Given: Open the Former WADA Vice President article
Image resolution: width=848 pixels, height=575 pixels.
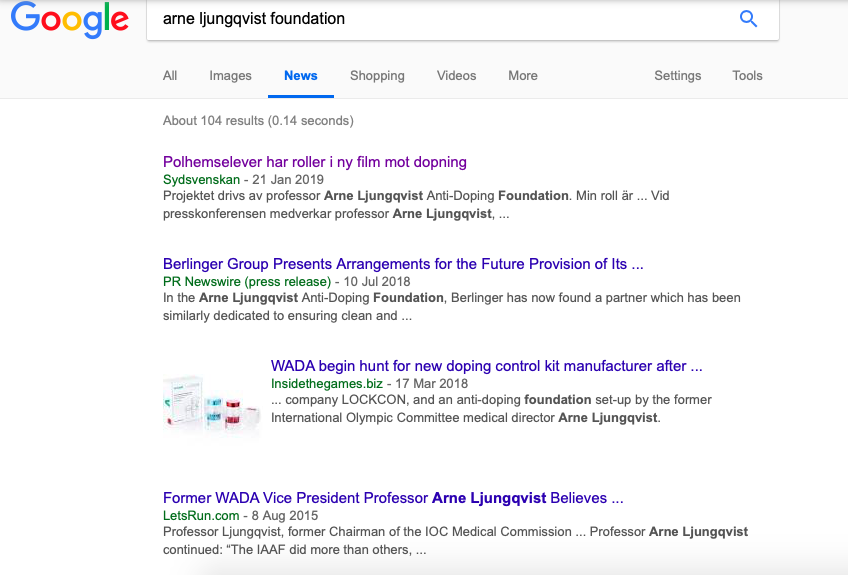Looking at the screenshot, I should [x=393, y=498].
